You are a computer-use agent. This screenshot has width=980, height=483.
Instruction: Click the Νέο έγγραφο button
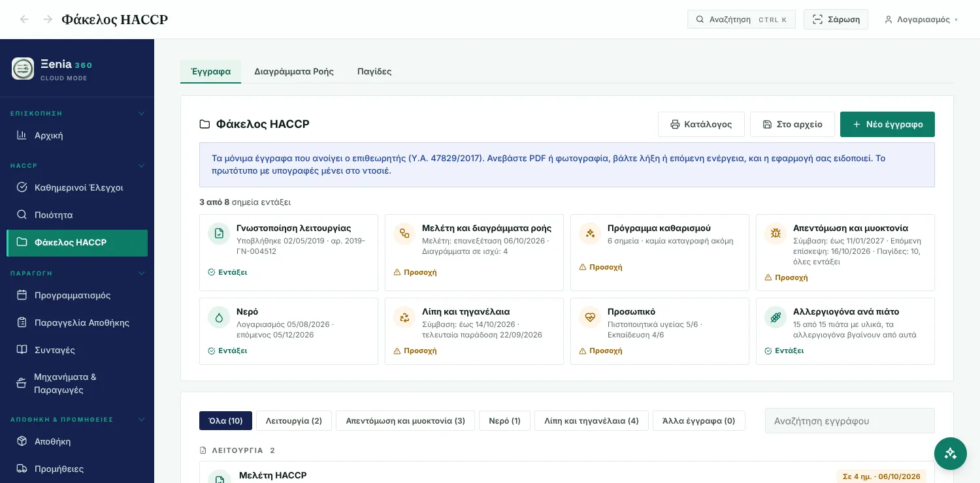click(x=887, y=124)
